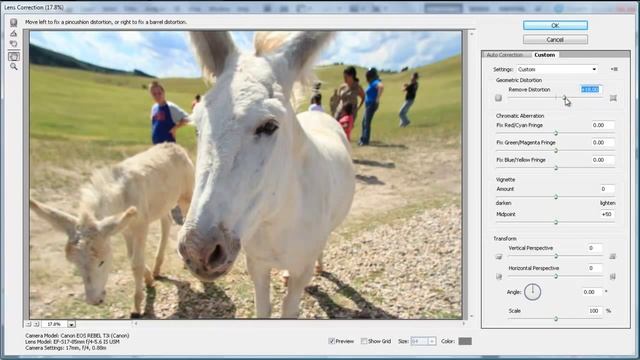Select the Remove Distortion tool

pyautogui.click(x=13, y=22)
